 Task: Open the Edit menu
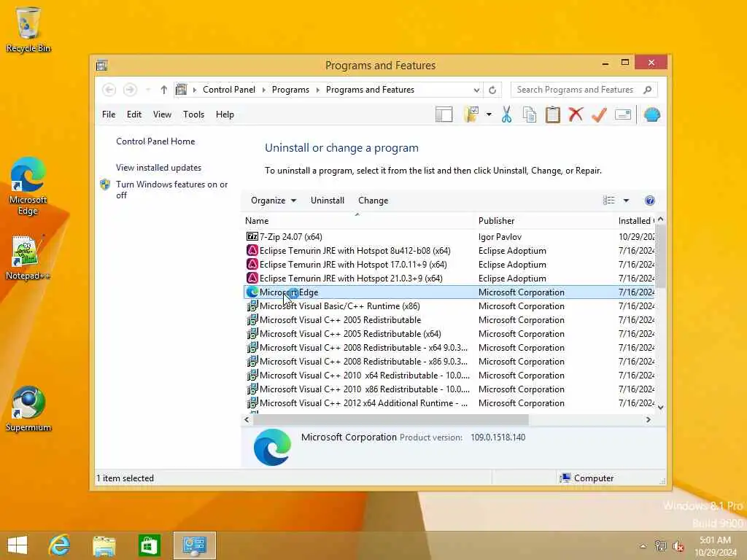click(134, 114)
